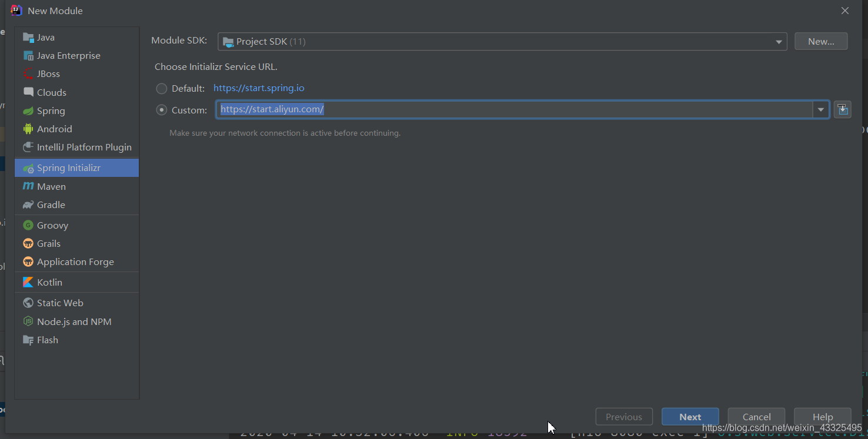Click the Help button
The width and height of the screenshot is (868, 439).
click(x=823, y=417)
